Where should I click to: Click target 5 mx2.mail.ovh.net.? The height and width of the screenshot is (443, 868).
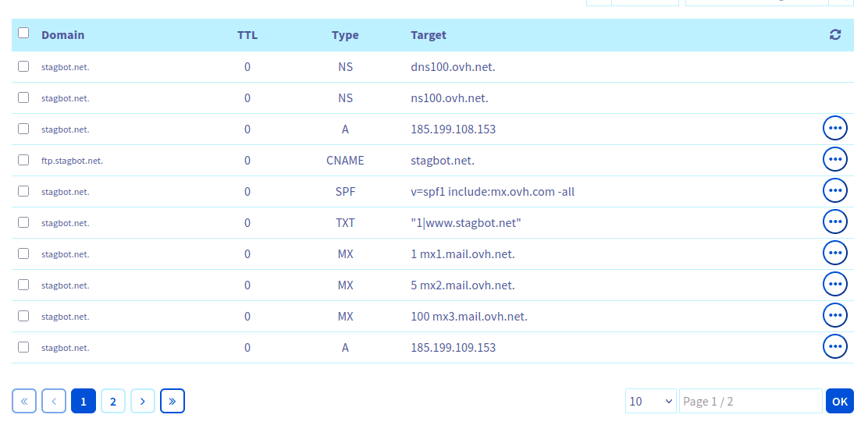pos(463,285)
